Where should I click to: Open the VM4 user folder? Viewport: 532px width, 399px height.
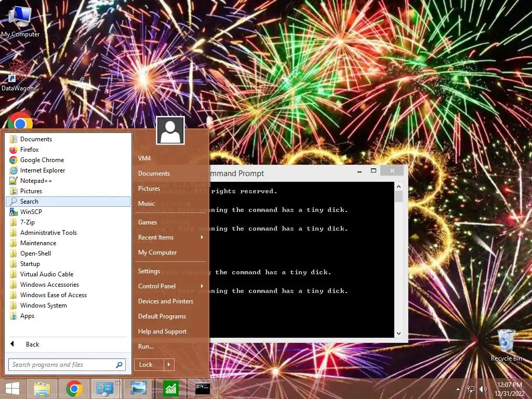click(170, 158)
